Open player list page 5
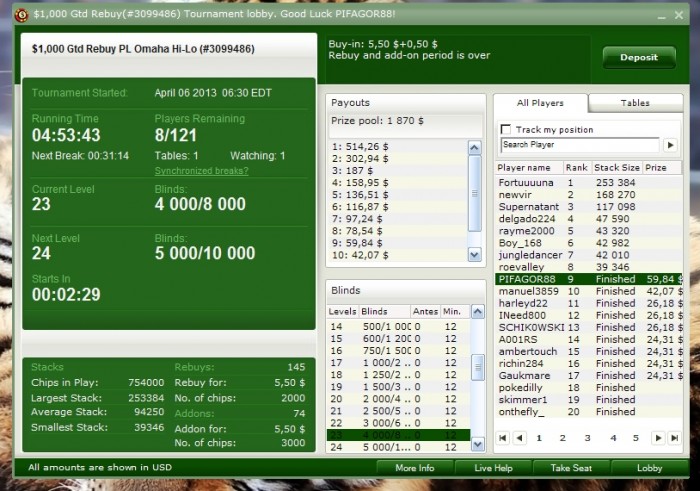 click(x=636, y=438)
